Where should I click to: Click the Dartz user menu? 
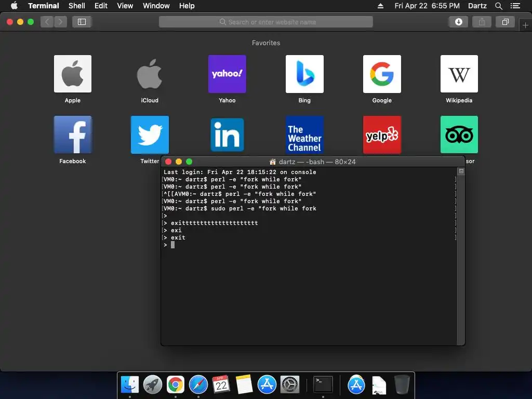coord(477,6)
